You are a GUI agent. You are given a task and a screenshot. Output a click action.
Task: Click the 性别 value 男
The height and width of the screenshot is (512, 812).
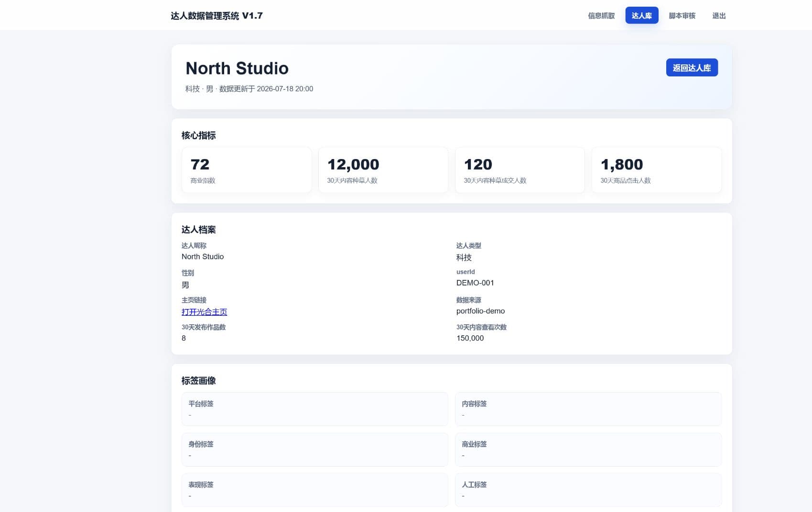coord(185,285)
